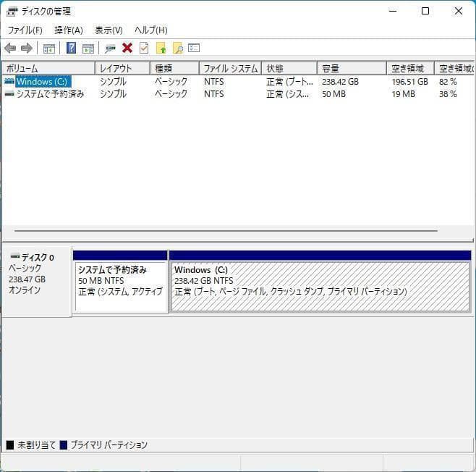The image size is (476, 472).
Task: Toggle the console tree pane icon
Action: (49, 49)
